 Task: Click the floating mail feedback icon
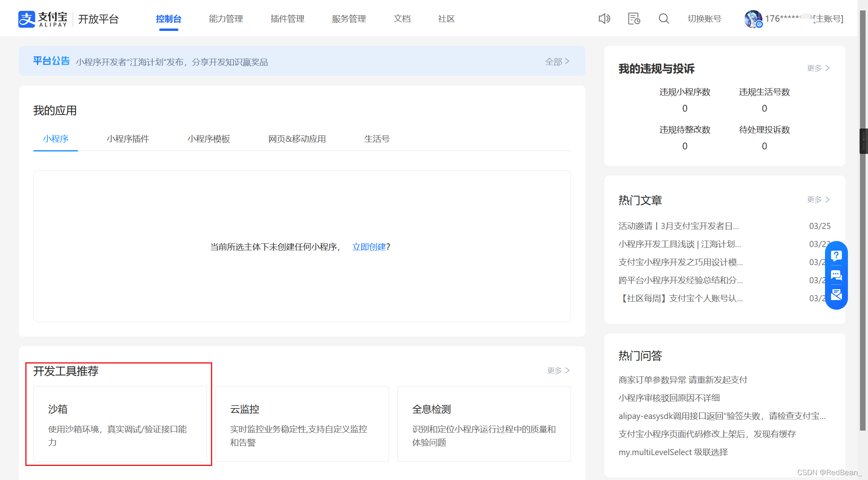point(836,295)
